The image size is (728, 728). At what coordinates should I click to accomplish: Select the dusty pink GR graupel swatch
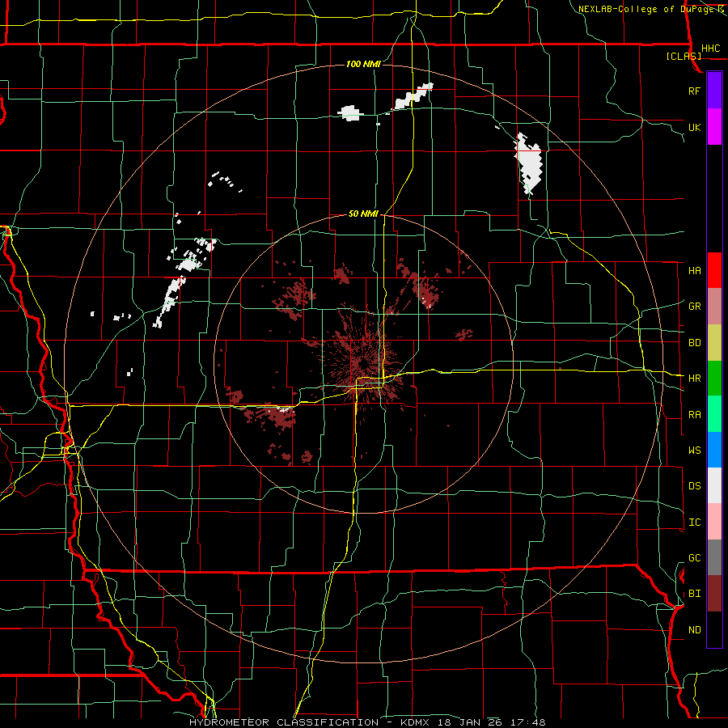point(714,307)
